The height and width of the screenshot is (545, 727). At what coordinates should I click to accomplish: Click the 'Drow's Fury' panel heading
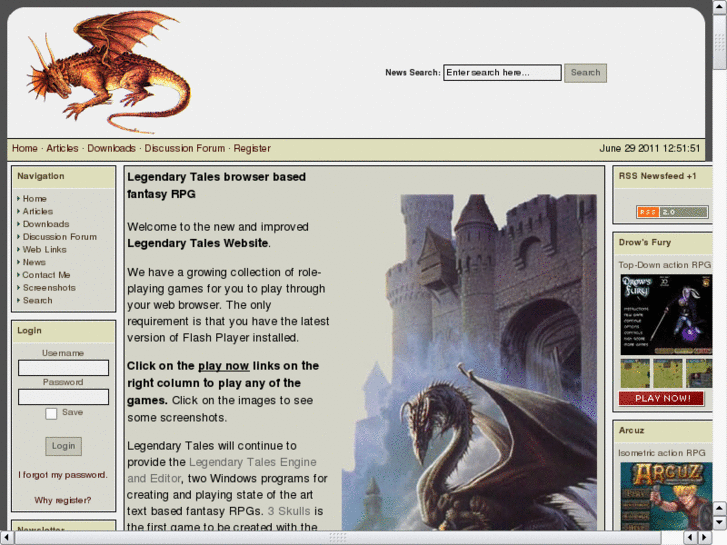pos(644,243)
